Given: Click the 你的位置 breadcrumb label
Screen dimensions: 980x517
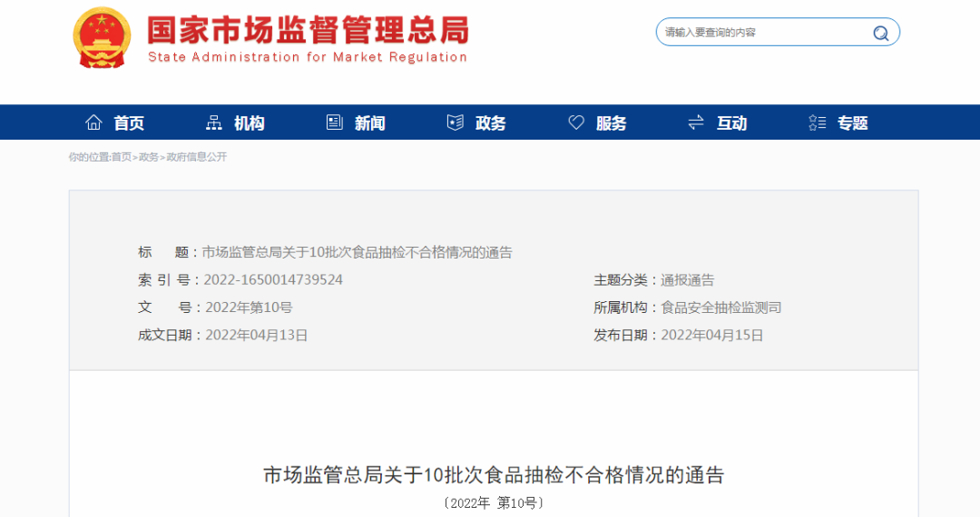Looking at the screenshot, I should (x=89, y=157).
